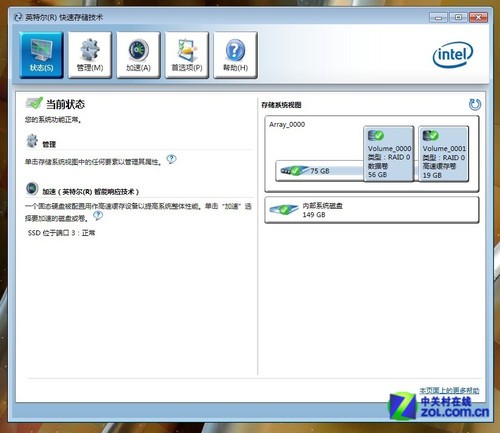Select the 149 GB internal system disk
500x433 pixels.
coord(372,210)
